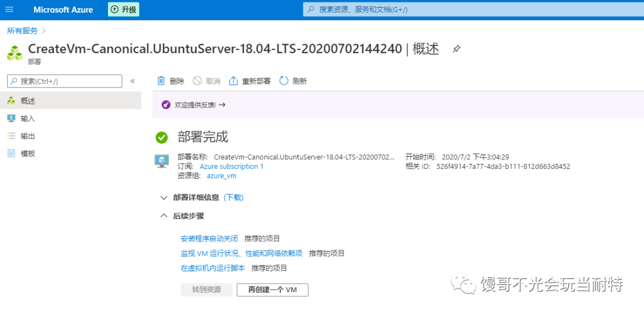Go to 所有服务 breadcrumb
This screenshot has width=644, height=313.
[x=22, y=30]
